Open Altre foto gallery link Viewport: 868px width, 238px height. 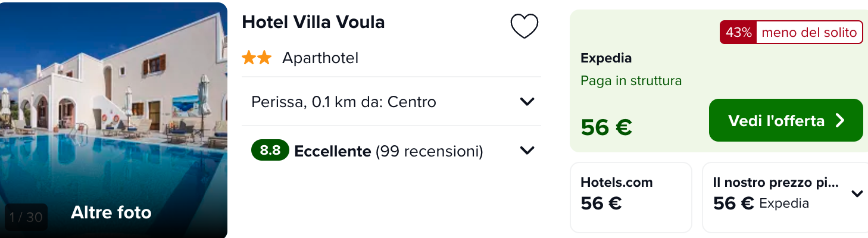(x=111, y=212)
